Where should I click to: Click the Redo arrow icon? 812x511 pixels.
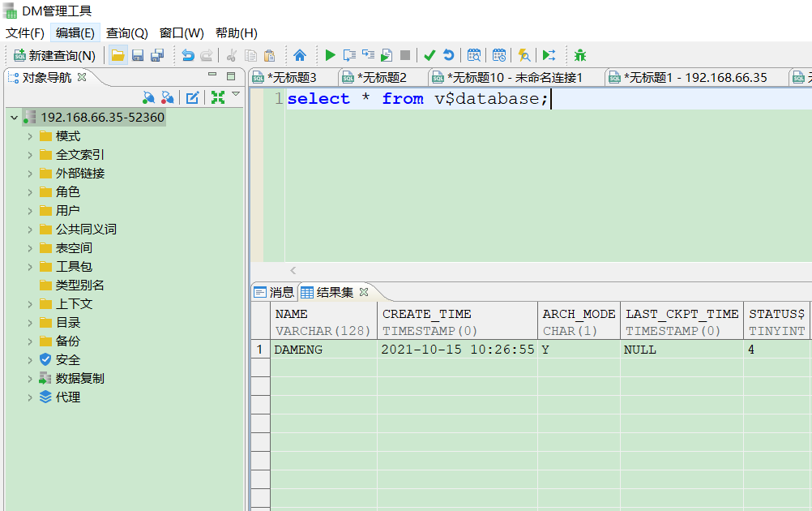click(x=206, y=55)
